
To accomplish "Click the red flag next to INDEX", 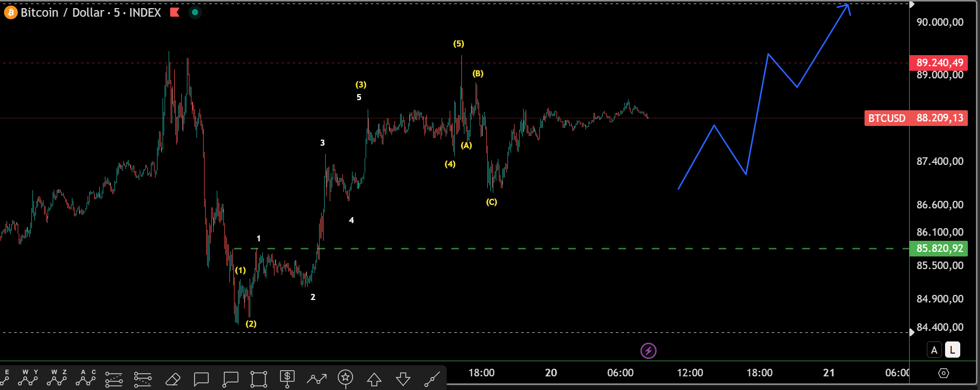I will pos(175,12).
